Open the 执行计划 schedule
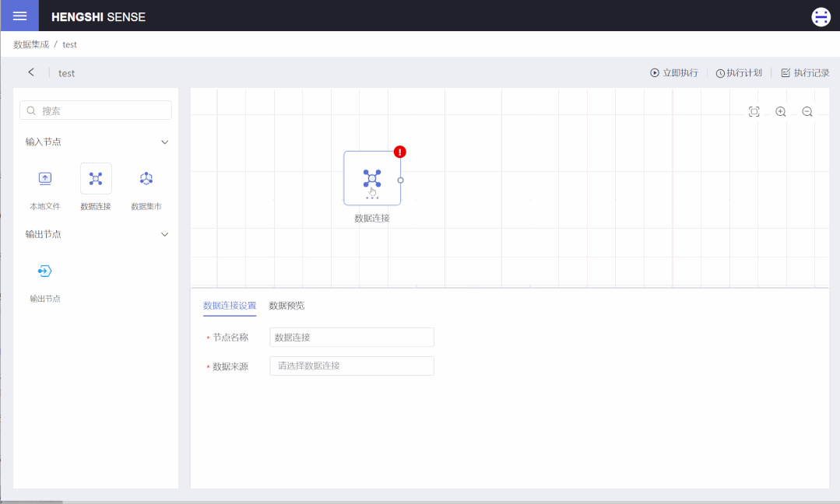The image size is (840, 504). coord(739,73)
